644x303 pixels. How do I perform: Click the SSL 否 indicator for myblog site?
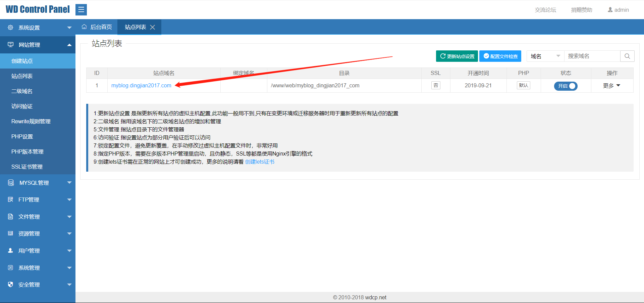pos(436,85)
